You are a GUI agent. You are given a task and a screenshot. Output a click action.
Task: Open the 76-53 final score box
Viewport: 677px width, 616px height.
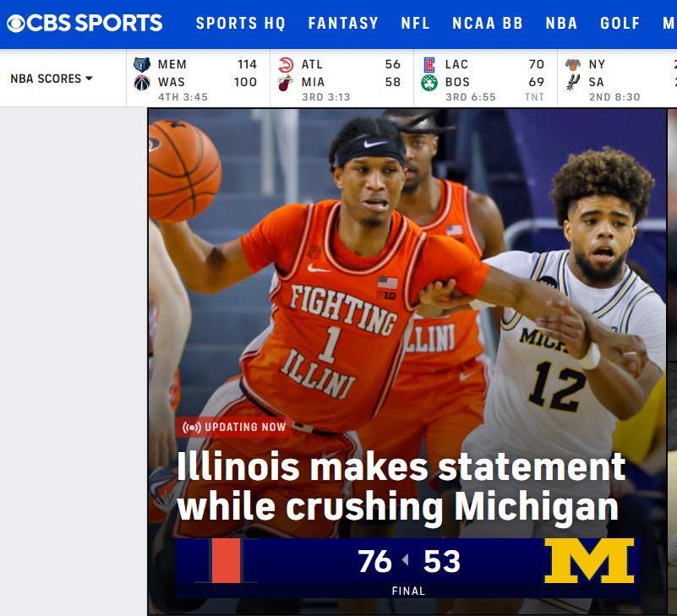tap(407, 568)
